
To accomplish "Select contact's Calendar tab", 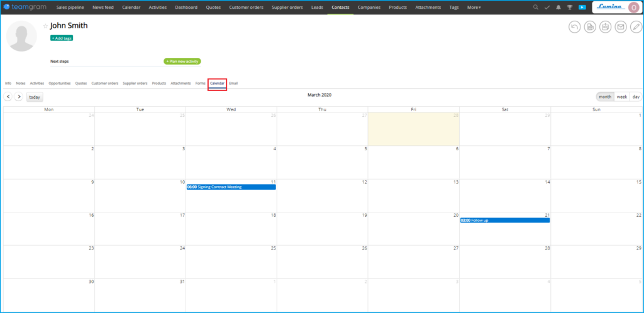I will (217, 83).
